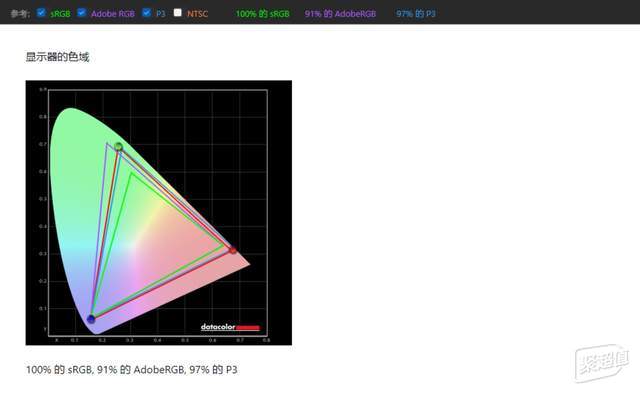
Task: Select the 97% 的 P3 result in the top bar
Action: [x=416, y=14]
